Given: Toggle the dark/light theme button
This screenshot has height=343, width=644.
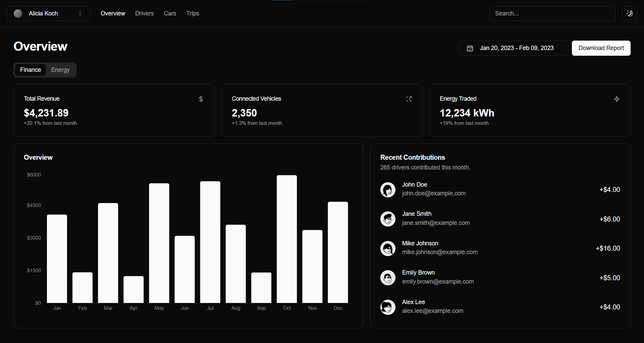Looking at the screenshot, I should [630, 13].
